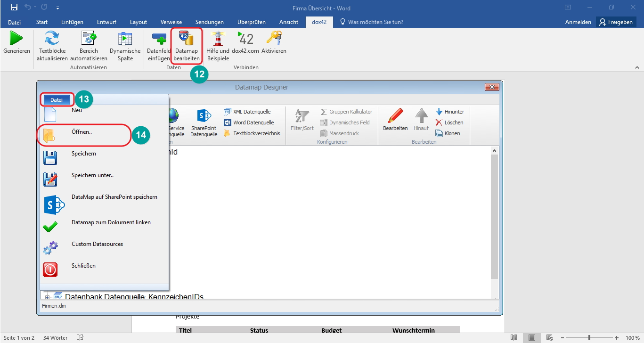The height and width of the screenshot is (343, 644).
Task: Select Speichern in the Datei menu
Action: pos(104,157)
